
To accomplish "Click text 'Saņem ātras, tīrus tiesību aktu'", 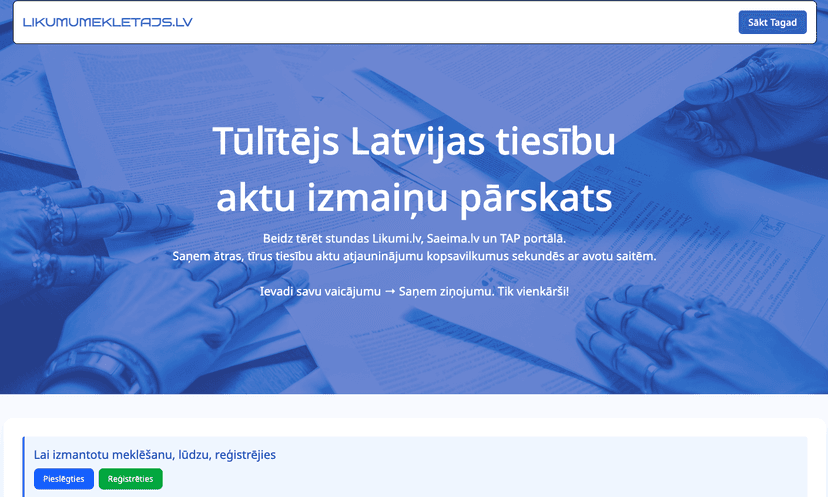I will (x=256, y=257).
